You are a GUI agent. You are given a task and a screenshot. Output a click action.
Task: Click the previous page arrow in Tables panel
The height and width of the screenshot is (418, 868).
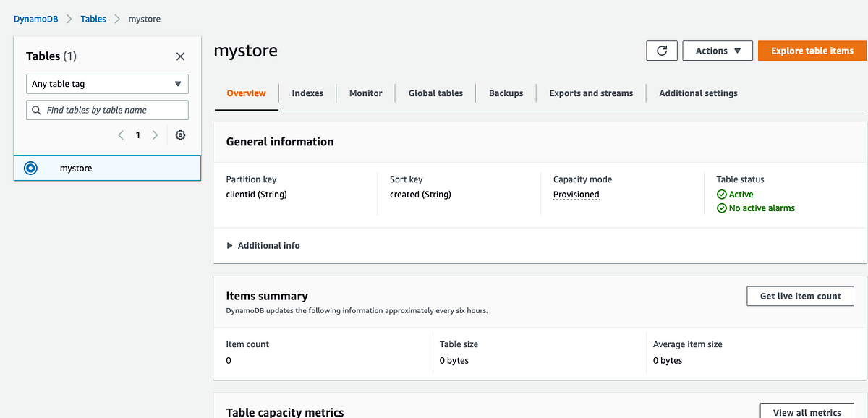[121, 135]
